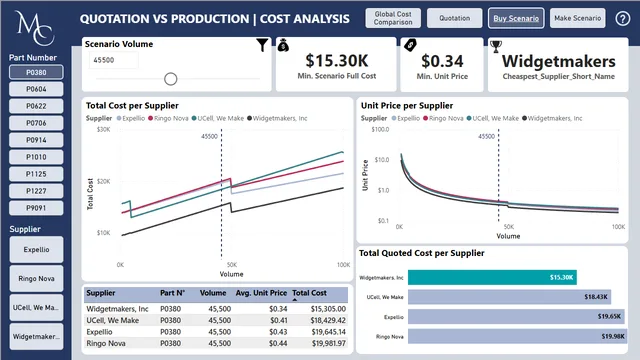640x360 pixels.
Task: Sort table by Volume column header
Action: [213, 293]
